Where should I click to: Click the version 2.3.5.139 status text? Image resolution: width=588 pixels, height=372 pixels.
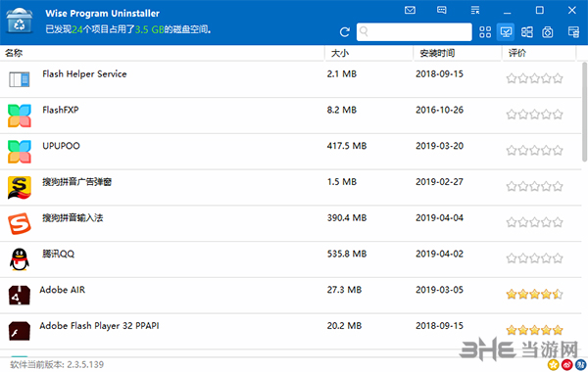point(57,364)
